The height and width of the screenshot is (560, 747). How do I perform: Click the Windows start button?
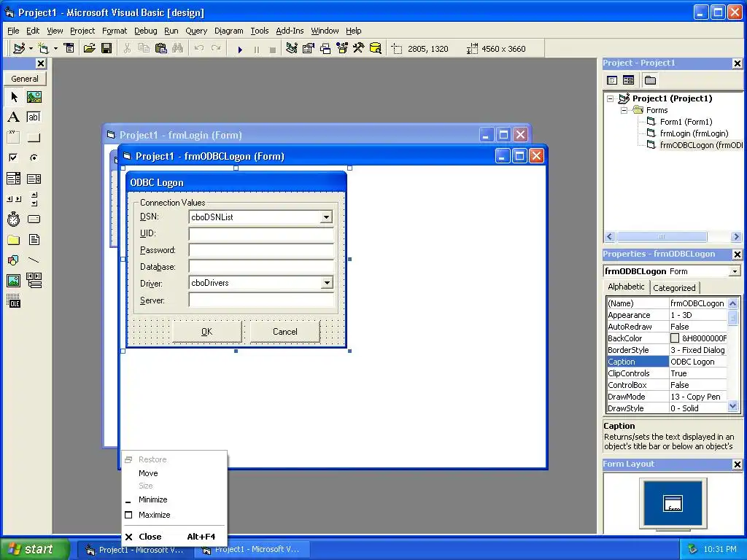pos(34,549)
